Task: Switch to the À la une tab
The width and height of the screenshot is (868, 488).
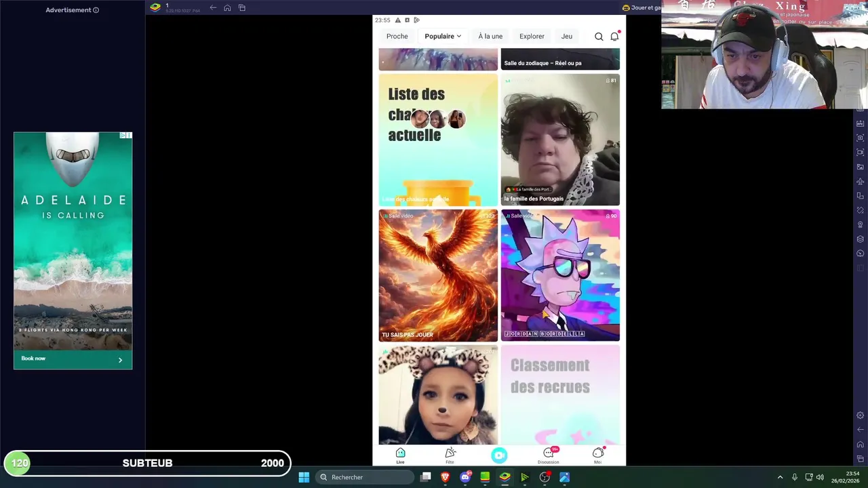Action: coord(490,37)
